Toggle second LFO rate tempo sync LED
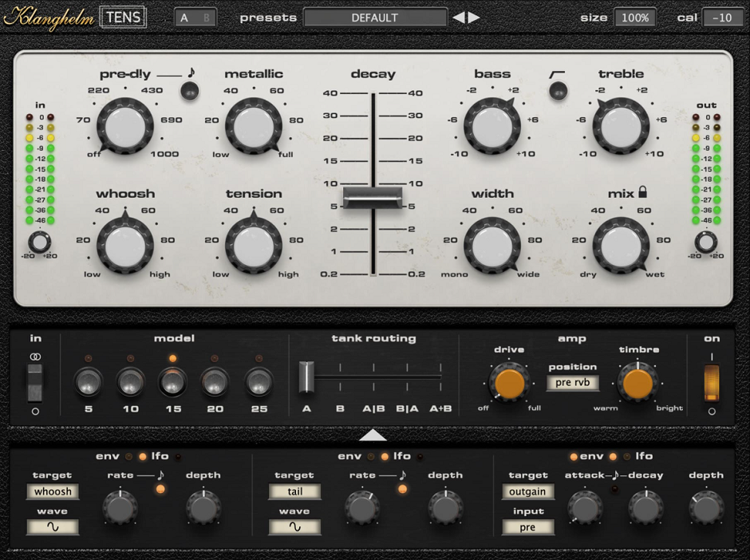 (403, 489)
